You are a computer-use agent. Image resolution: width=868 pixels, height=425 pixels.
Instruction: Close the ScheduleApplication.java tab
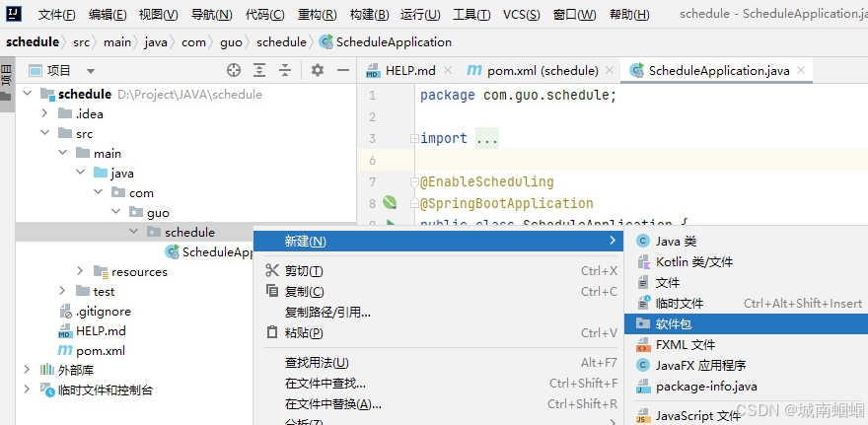(x=801, y=70)
